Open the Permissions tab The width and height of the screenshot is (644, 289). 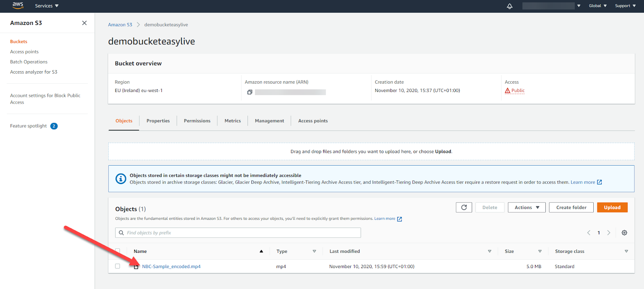(x=197, y=121)
